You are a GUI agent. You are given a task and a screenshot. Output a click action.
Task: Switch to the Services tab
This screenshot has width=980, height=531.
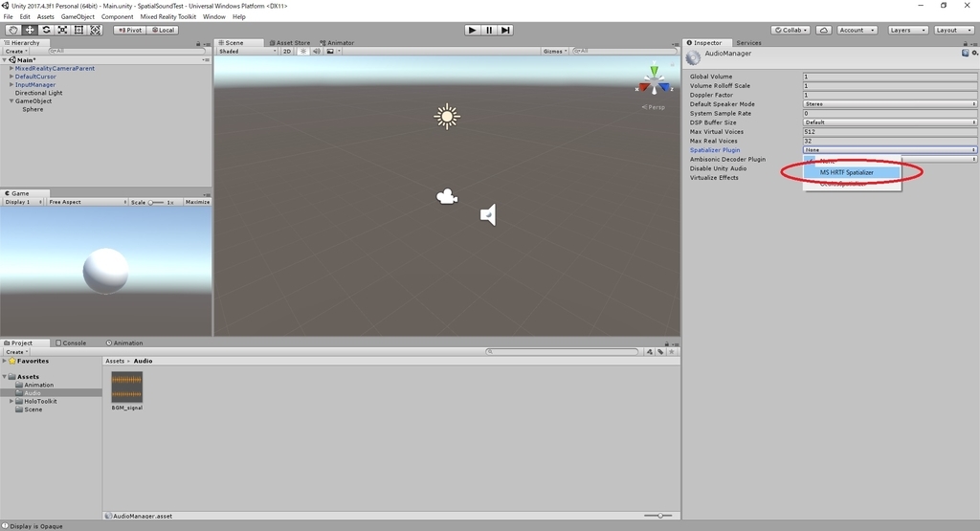(748, 43)
